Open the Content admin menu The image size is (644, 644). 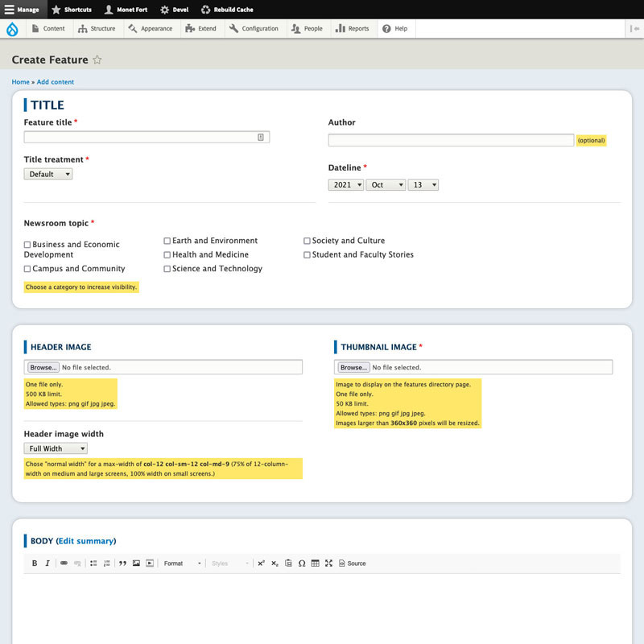pyautogui.click(x=48, y=29)
